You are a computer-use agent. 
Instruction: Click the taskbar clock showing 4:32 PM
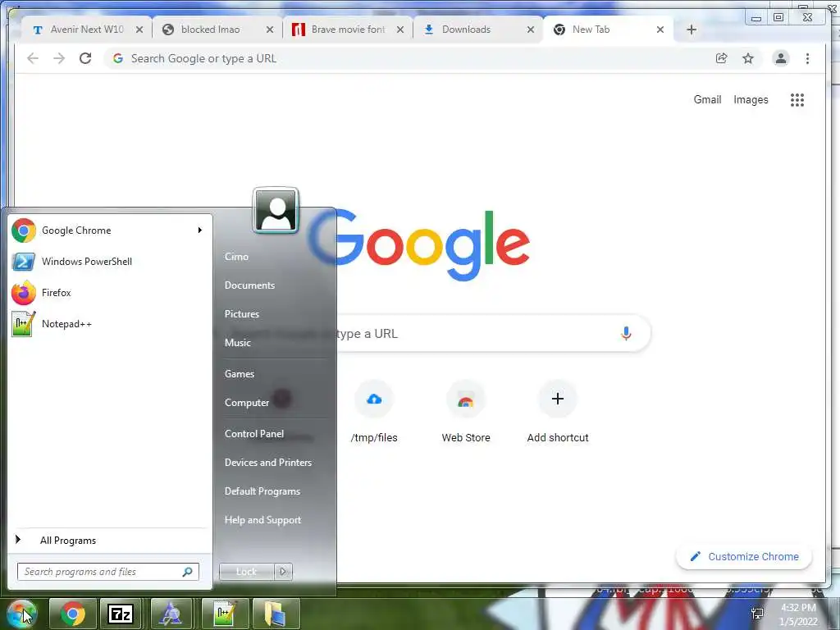pyautogui.click(x=798, y=614)
